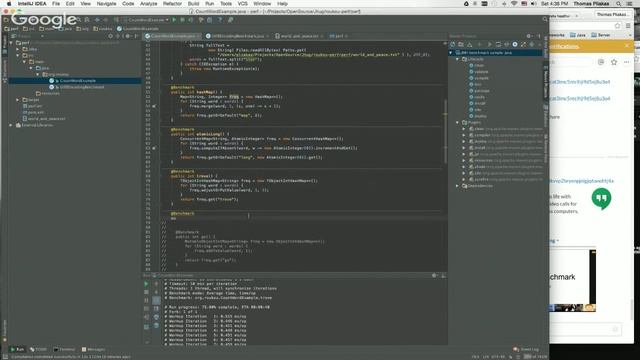The image size is (640, 360).
Task: Open the TODO tool window tab
Action: click(38, 349)
